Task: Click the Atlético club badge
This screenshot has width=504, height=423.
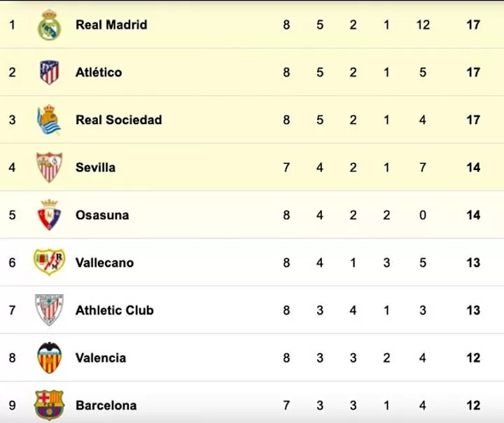Action: click(49, 72)
